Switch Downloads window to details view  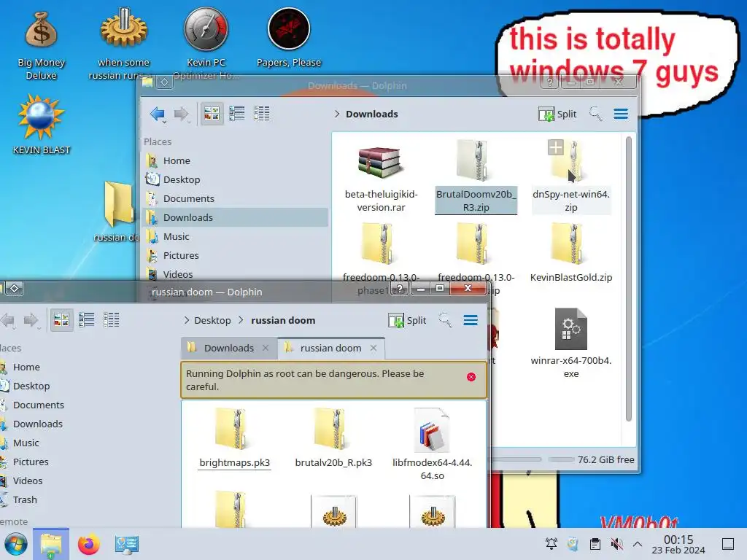point(262,114)
